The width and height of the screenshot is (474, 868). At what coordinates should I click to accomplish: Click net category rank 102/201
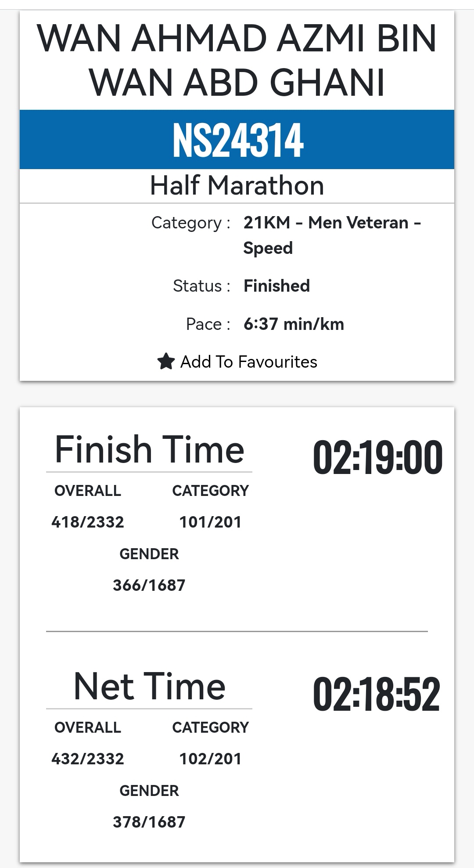pos(210,759)
